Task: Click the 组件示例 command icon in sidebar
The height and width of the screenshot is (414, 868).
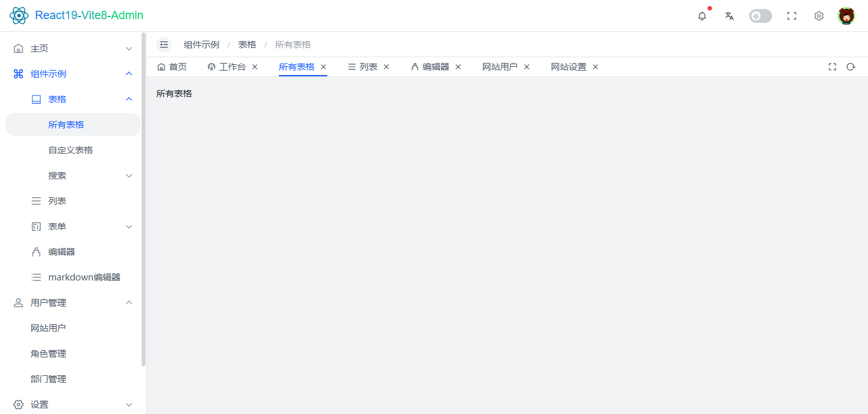Action: click(18, 74)
